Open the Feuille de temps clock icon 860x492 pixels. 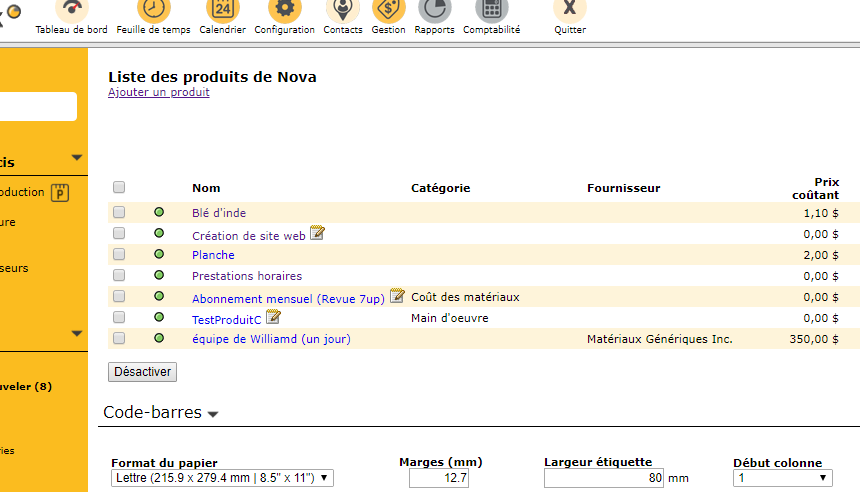pyautogui.click(x=153, y=10)
